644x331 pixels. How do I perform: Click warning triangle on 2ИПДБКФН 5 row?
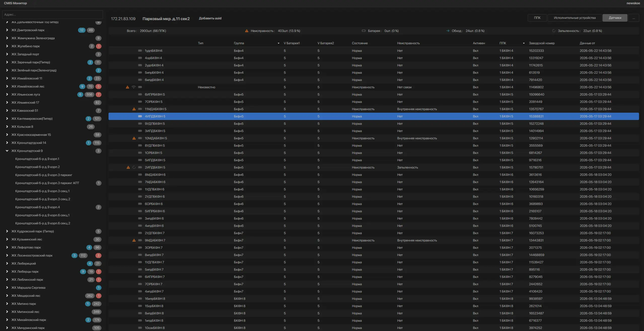point(128,168)
